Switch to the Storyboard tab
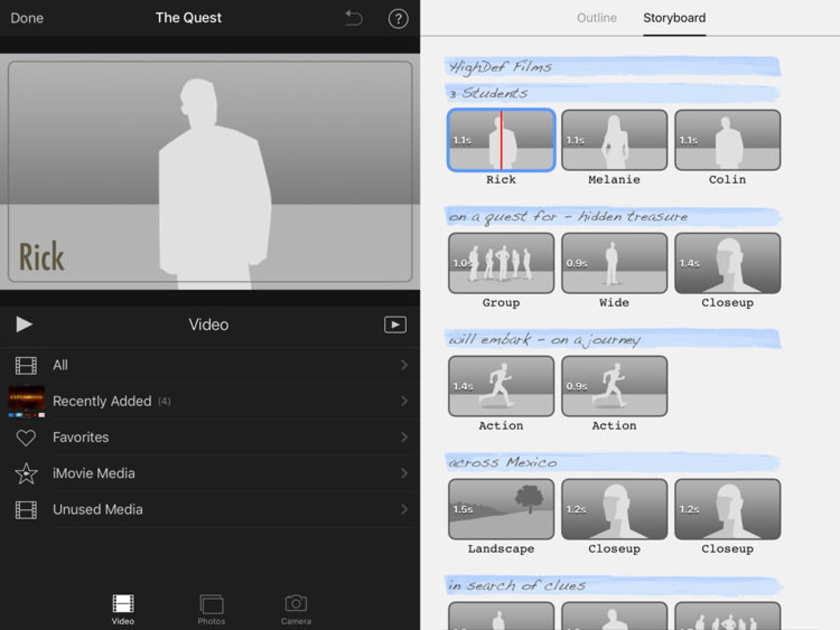This screenshot has width=840, height=630. point(674,18)
